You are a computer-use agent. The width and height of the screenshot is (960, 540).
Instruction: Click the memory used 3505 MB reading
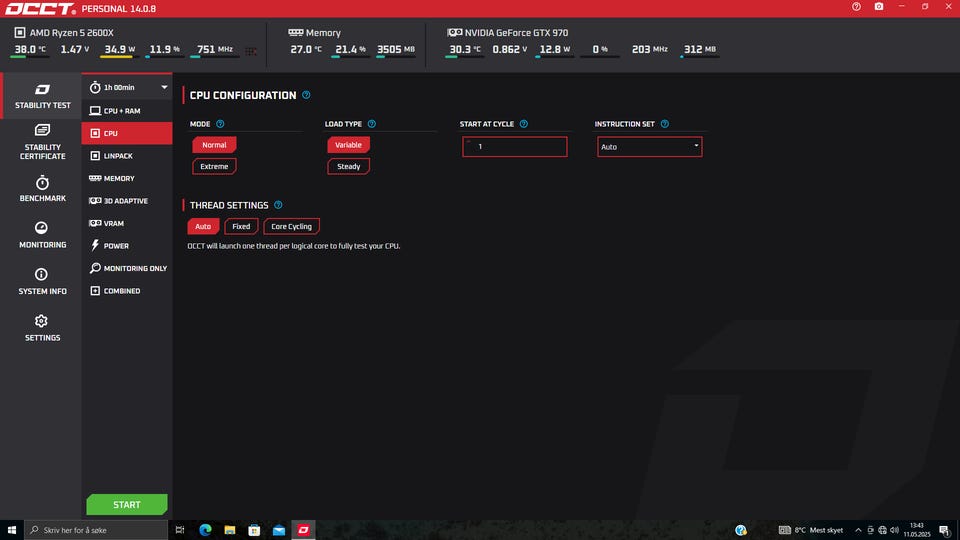pyautogui.click(x=396, y=50)
